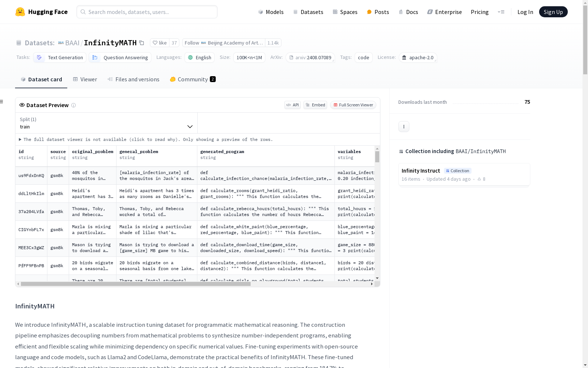Click the Embed button
The image size is (588, 368).
[x=315, y=105]
